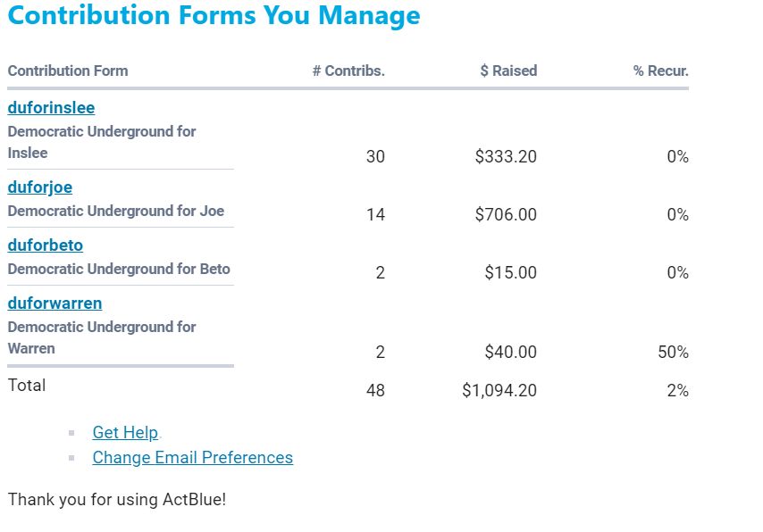Image resolution: width=763 pixels, height=532 pixels.
Task: Select the $40.00 raised amount for Warren
Action: point(511,353)
